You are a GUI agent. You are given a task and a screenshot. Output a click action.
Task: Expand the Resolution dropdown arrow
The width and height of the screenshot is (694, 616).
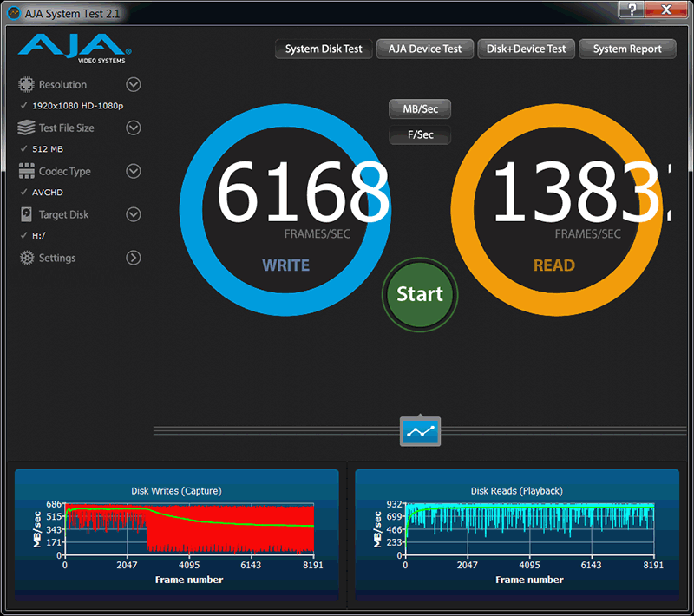click(134, 84)
